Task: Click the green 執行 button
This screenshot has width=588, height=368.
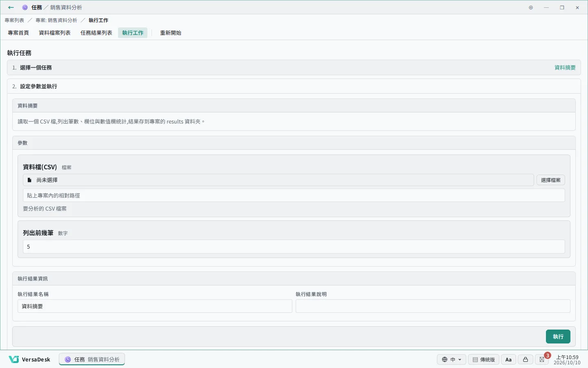Action: point(558,337)
